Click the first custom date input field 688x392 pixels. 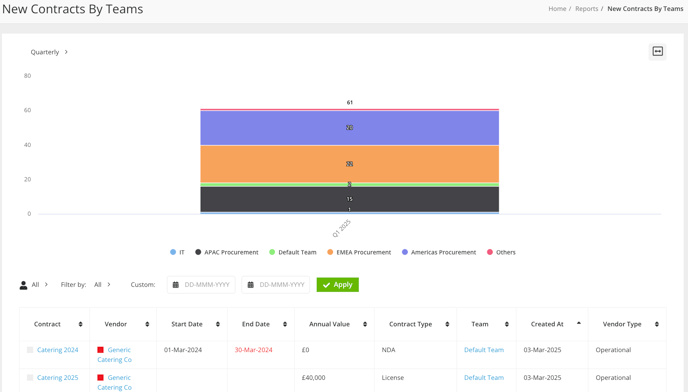pos(201,285)
